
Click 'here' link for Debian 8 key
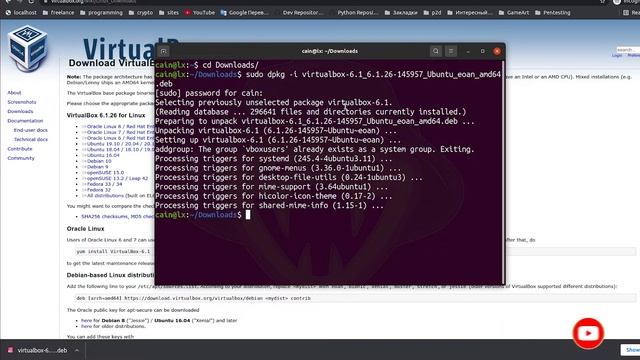tap(87, 320)
